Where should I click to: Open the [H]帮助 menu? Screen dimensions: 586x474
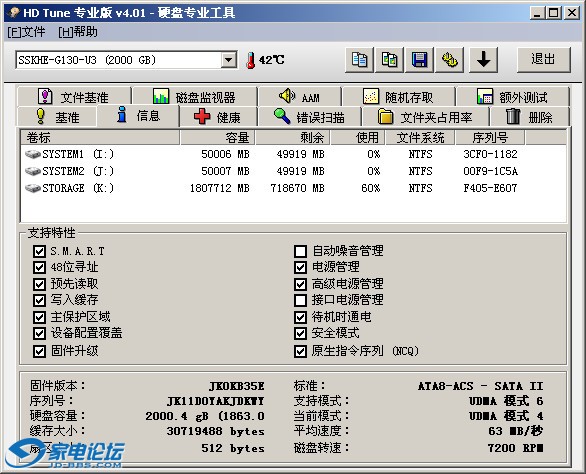[x=78, y=32]
